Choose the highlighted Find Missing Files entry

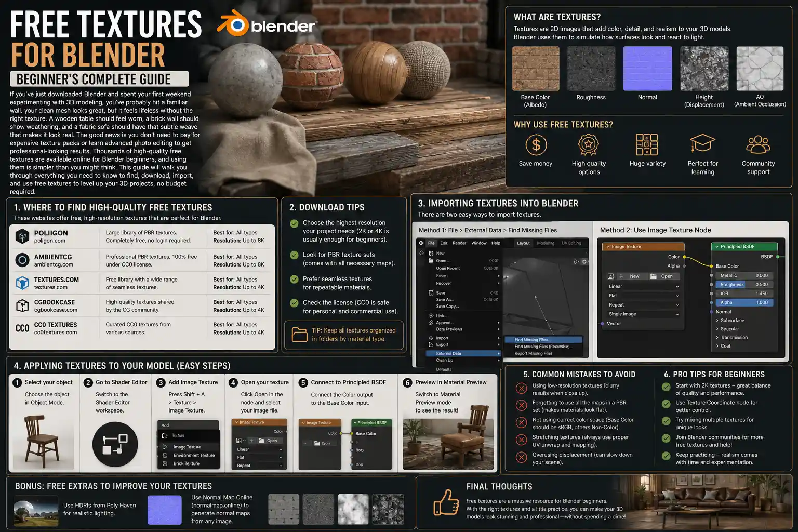543,340
